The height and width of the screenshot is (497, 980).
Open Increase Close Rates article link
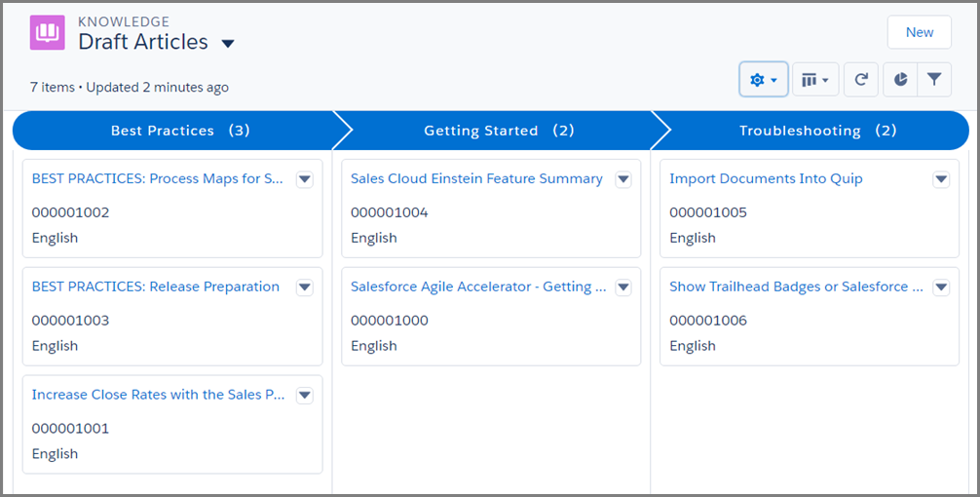click(159, 395)
